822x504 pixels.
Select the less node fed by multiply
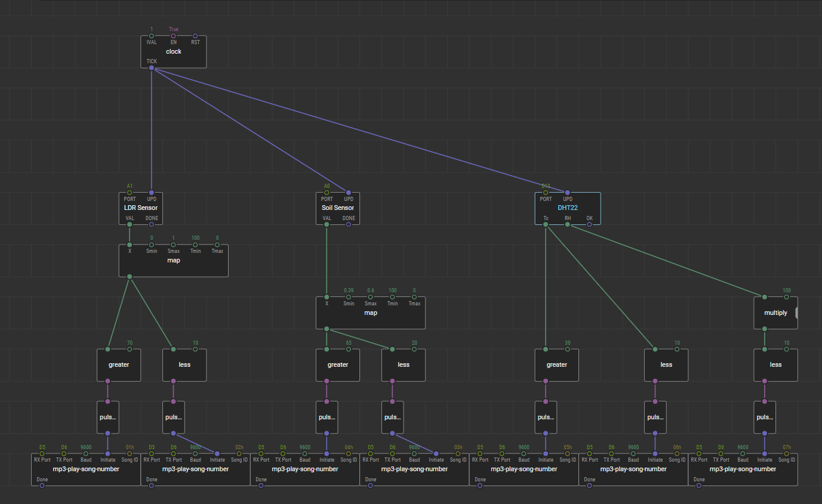[x=775, y=365]
